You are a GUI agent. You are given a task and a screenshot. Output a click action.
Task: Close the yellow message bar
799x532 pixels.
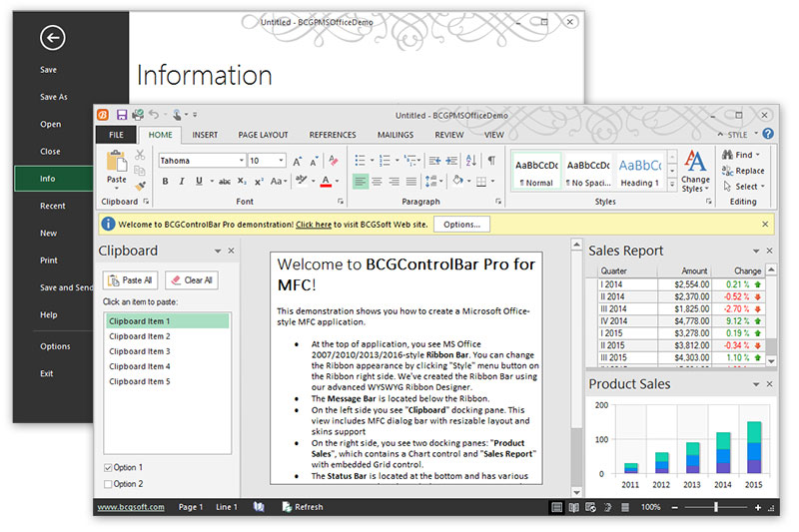pos(765,224)
